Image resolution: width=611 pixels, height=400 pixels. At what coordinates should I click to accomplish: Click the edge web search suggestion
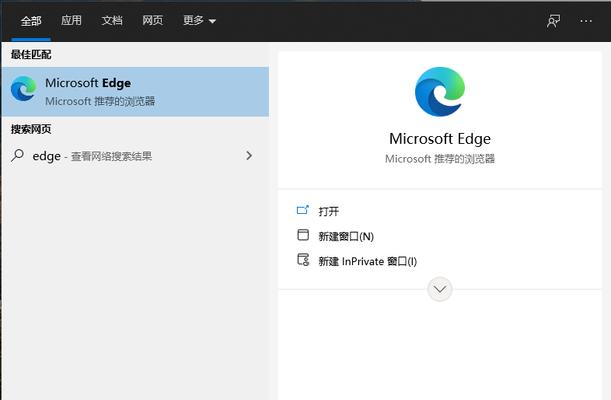pos(135,156)
